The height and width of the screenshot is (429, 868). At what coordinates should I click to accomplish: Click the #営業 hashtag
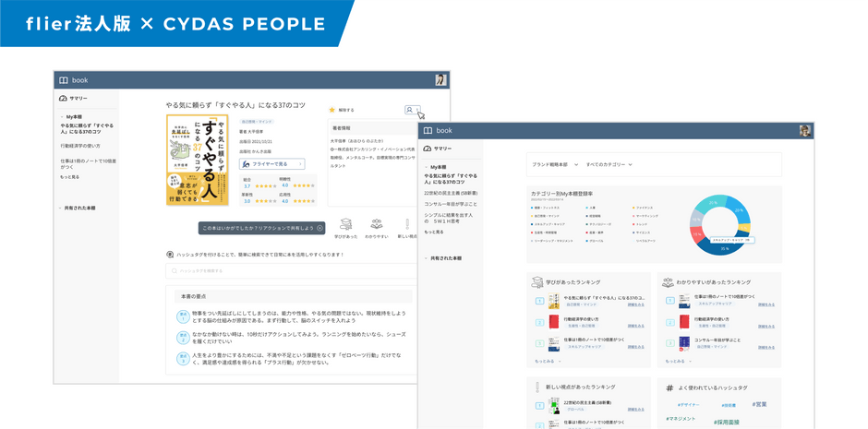[x=759, y=405]
